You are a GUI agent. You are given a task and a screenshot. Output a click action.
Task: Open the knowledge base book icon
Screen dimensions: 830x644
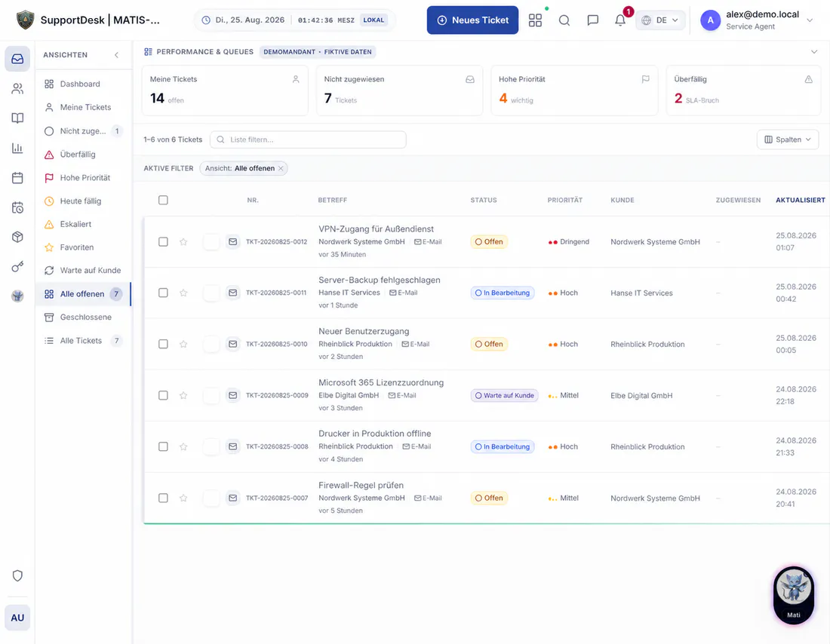pyautogui.click(x=17, y=118)
